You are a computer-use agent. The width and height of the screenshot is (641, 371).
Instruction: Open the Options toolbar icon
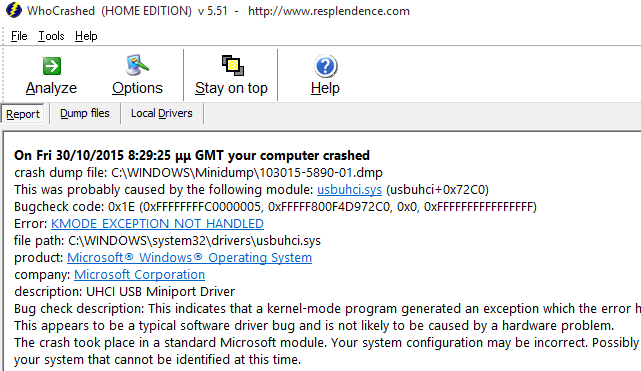[137, 65]
